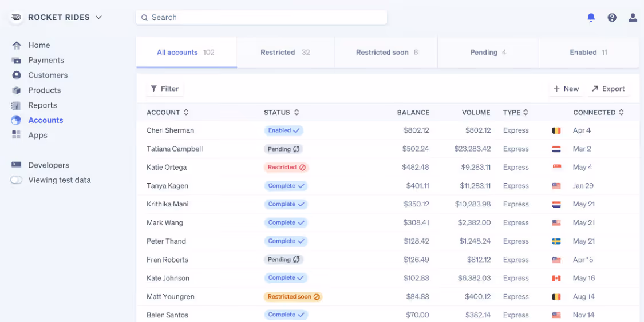The image size is (644, 322).
Task: Open the help question mark icon
Action: coord(612,18)
